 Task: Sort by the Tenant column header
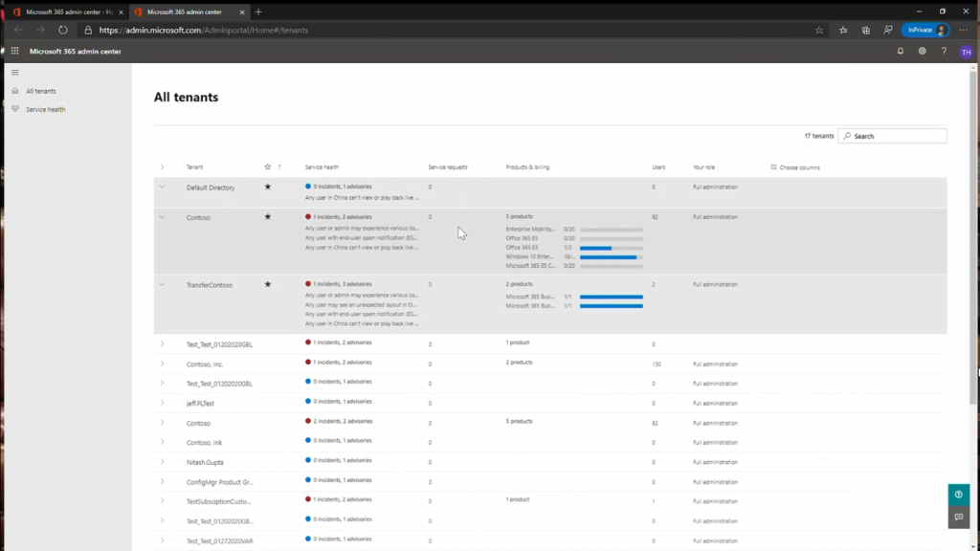click(194, 167)
